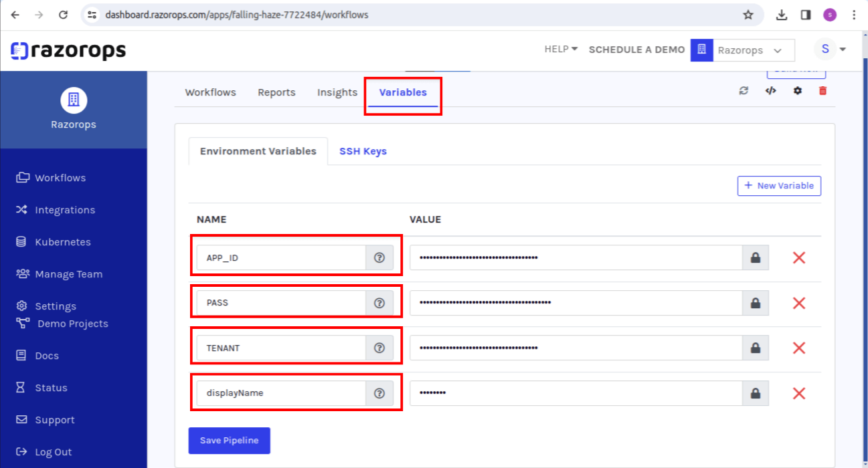
Task: Click the TENANT variable name field
Action: pos(281,348)
